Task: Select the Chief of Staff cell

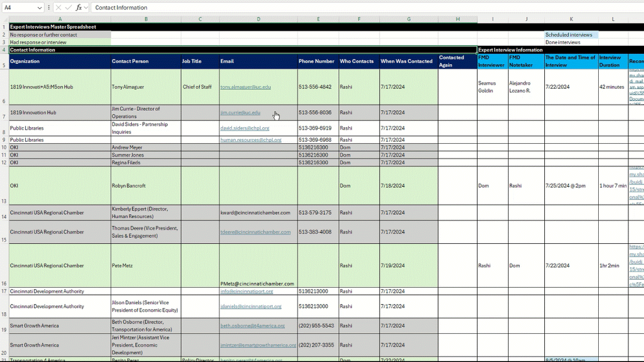Action: (200, 87)
